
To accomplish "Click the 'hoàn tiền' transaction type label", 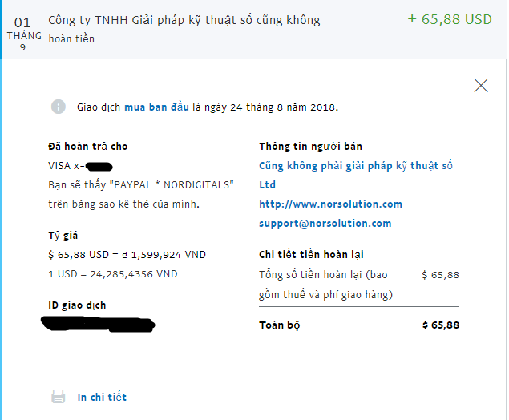I will coord(71,39).
